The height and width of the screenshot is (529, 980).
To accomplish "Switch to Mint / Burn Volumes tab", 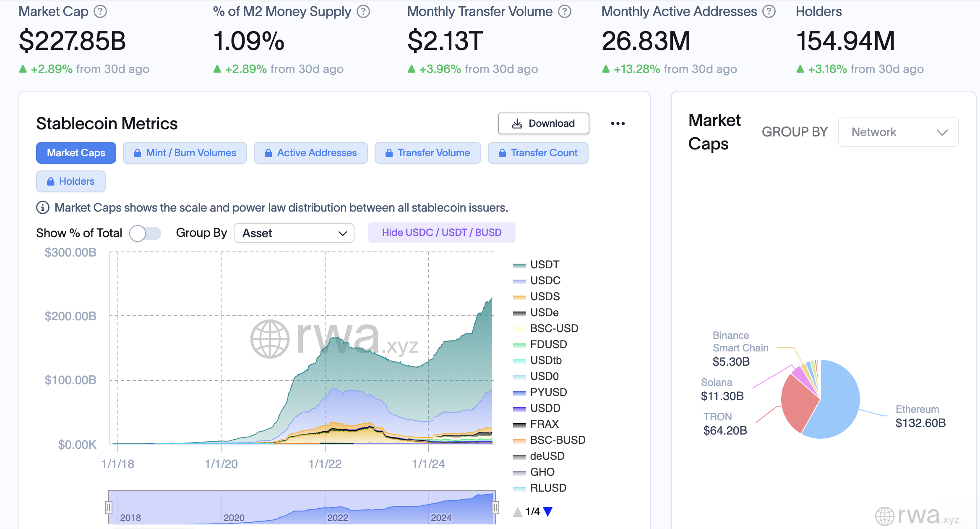I will 185,153.
